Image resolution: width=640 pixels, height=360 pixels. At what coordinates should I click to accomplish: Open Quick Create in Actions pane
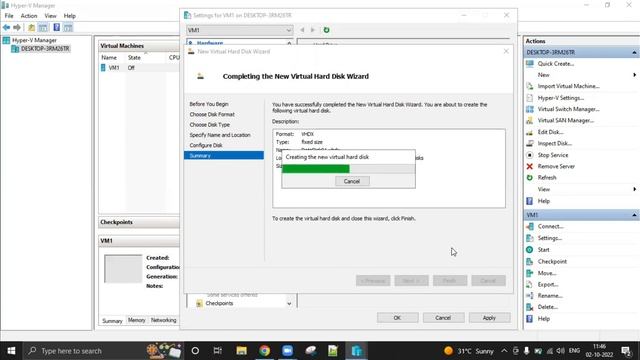(x=556, y=64)
